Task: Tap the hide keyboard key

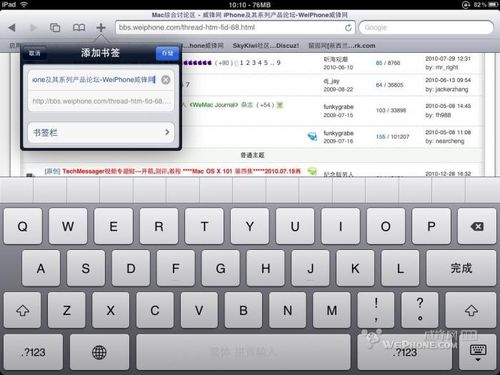Action: point(478,352)
